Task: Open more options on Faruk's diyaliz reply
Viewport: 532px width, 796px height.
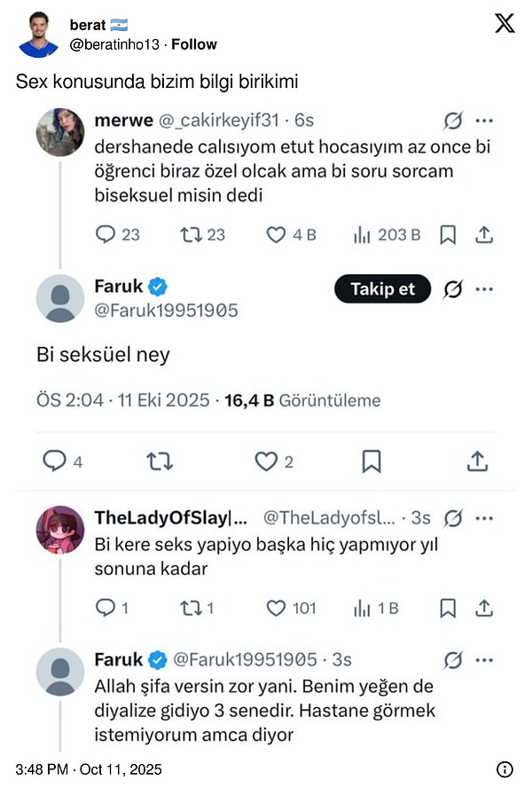Action: [x=484, y=660]
